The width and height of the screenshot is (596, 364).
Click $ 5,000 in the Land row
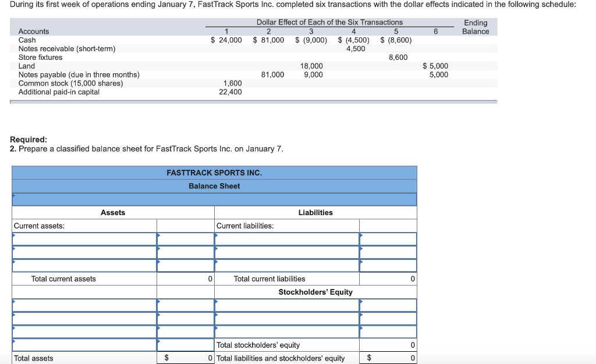click(435, 66)
